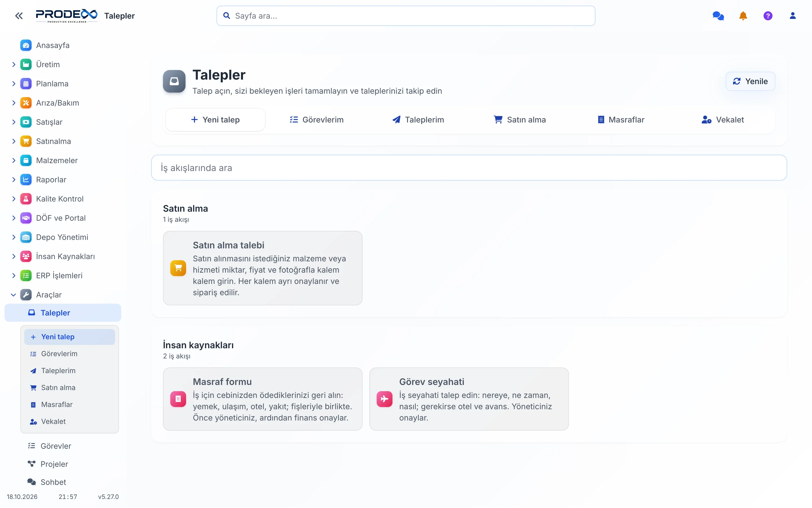Click the purple help question mark icon
Image resolution: width=812 pixels, height=508 pixels.
768,16
